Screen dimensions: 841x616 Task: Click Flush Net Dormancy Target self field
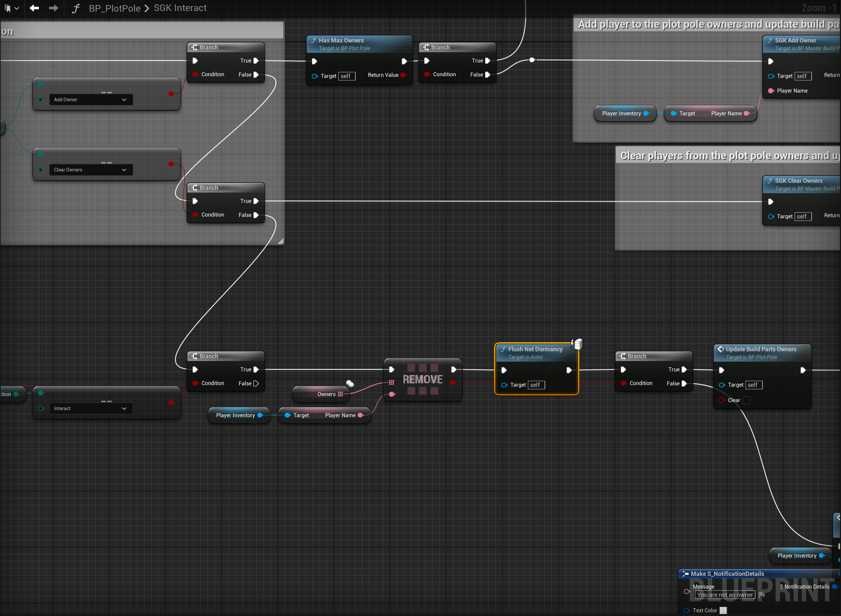(x=536, y=385)
